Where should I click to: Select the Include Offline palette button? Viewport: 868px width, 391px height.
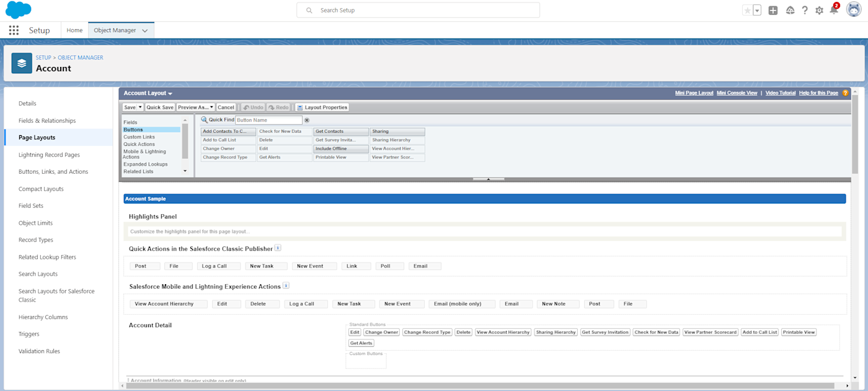pyautogui.click(x=341, y=149)
